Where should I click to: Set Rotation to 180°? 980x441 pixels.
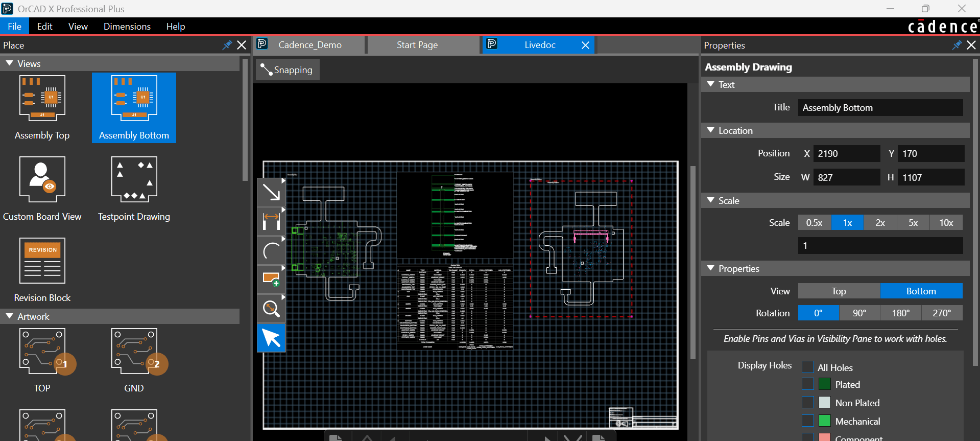tap(901, 313)
